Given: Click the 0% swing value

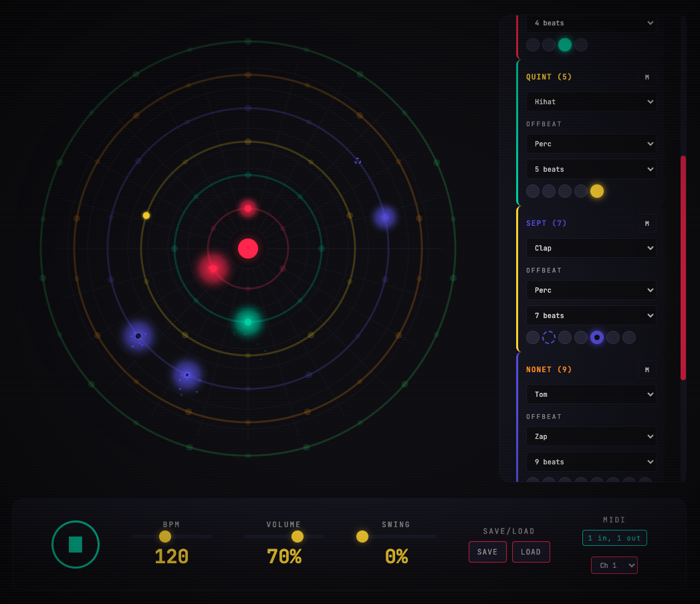Looking at the screenshot, I should pyautogui.click(x=396, y=557).
